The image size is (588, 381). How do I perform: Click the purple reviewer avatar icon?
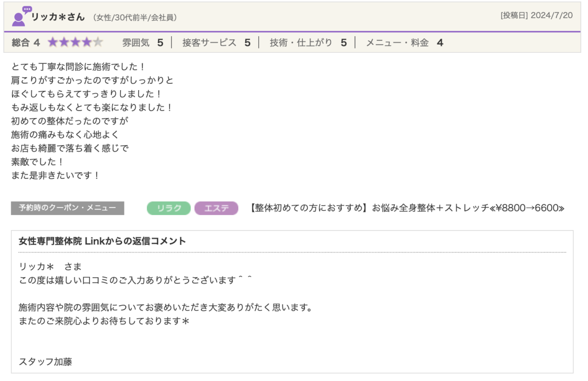click(21, 17)
